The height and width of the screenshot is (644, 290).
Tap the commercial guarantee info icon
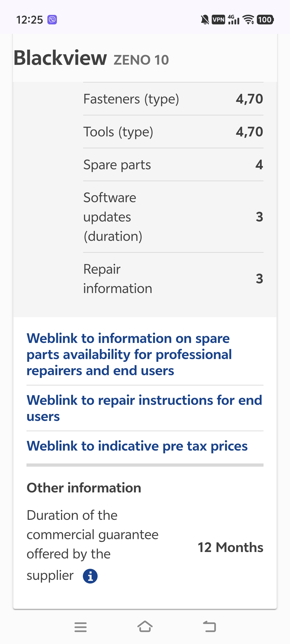click(90, 576)
